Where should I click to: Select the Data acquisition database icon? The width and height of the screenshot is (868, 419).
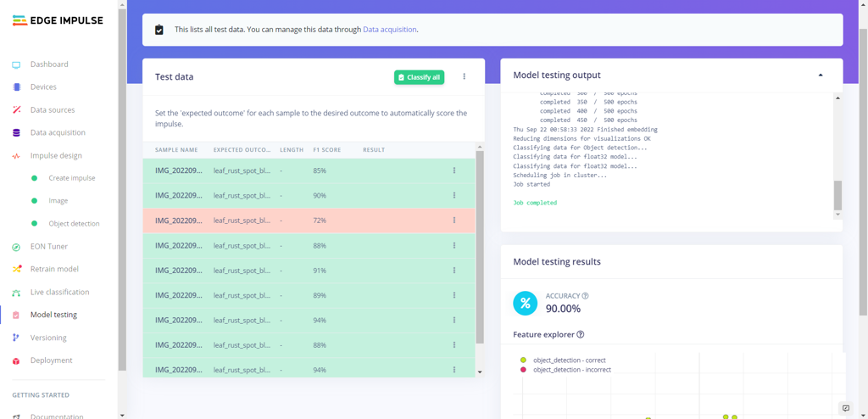tap(16, 133)
